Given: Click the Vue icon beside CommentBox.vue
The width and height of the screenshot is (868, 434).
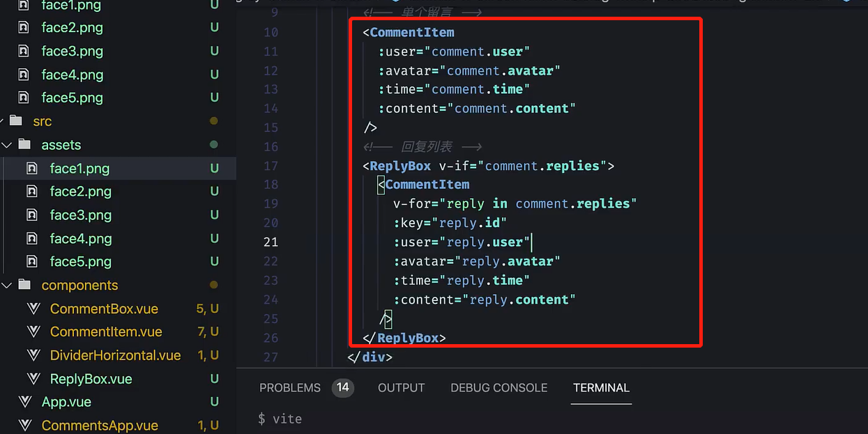Looking at the screenshot, I should (x=33, y=309).
